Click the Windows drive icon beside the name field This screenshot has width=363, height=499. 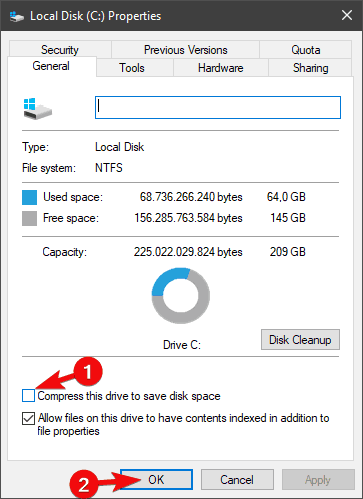pos(38,109)
